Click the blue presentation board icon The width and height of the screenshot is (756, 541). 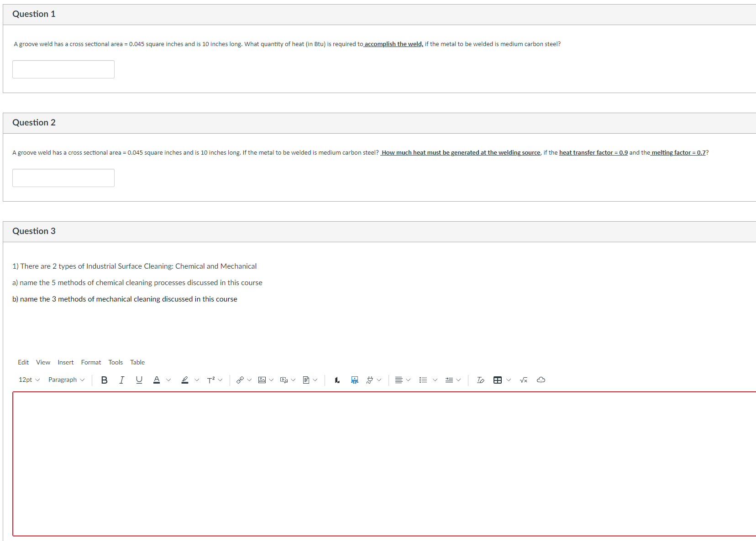click(355, 380)
